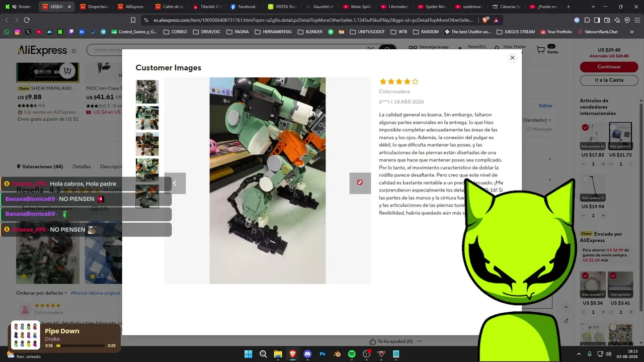Open Windows taskbar Search
Screen dimensions: 644x362
[263, 354]
